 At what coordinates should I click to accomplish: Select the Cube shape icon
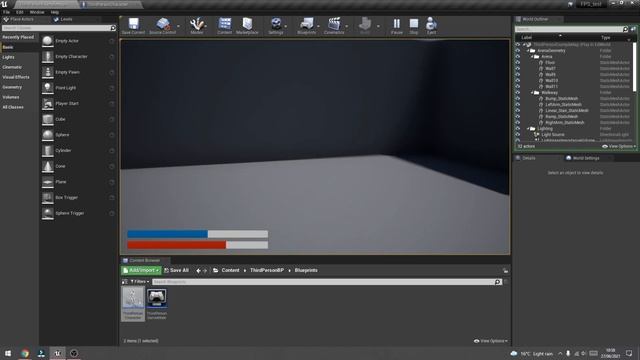(x=48, y=119)
